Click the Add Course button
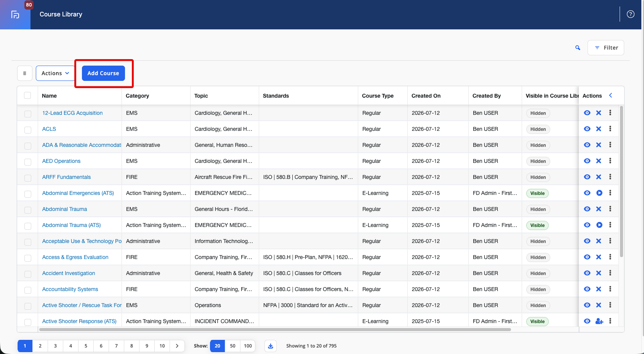Viewport: 644px width, 354px height. coord(103,73)
